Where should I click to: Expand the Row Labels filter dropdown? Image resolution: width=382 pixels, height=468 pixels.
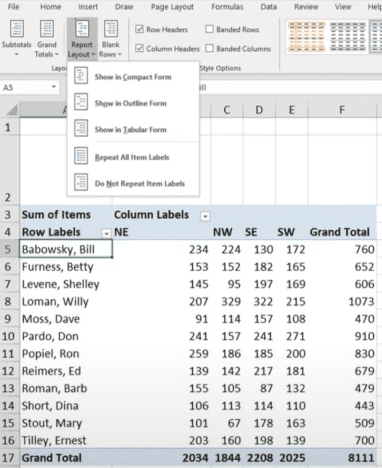[x=106, y=234]
